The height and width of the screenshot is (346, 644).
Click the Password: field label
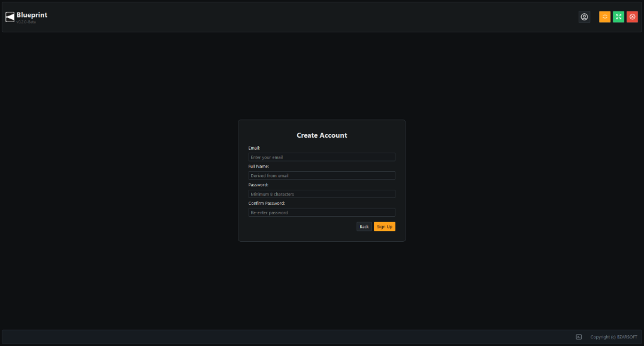258,185
